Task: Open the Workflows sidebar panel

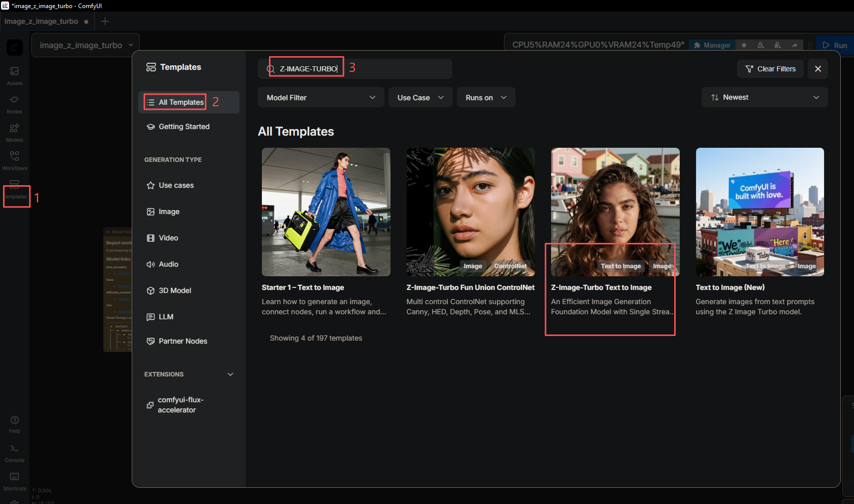Action: pos(15,160)
